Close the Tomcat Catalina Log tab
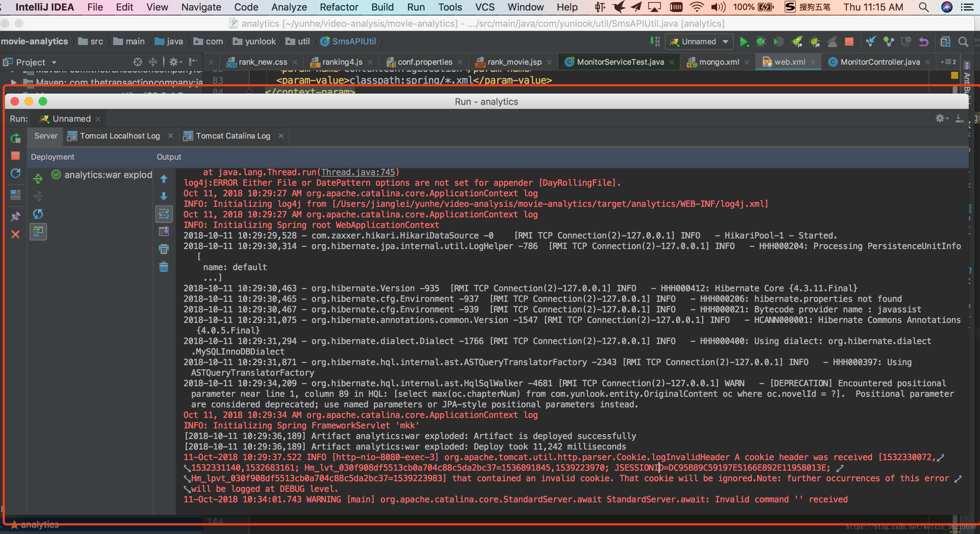980x534 pixels. pos(281,136)
